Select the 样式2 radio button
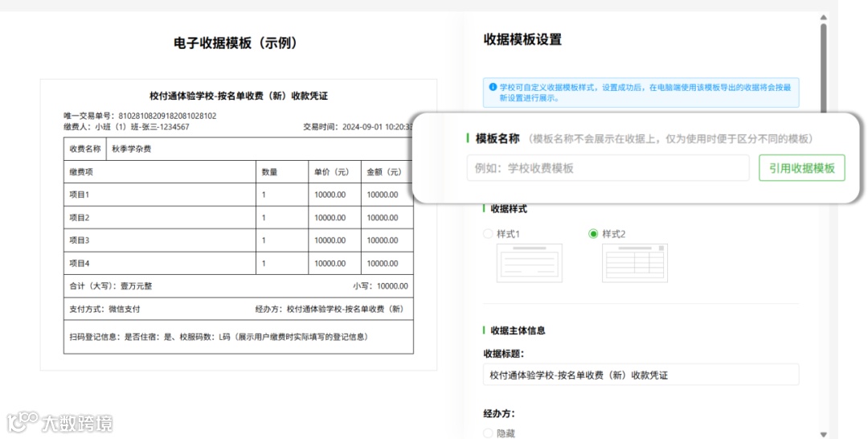Viewport: 868px width, 439px height. (x=593, y=234)
